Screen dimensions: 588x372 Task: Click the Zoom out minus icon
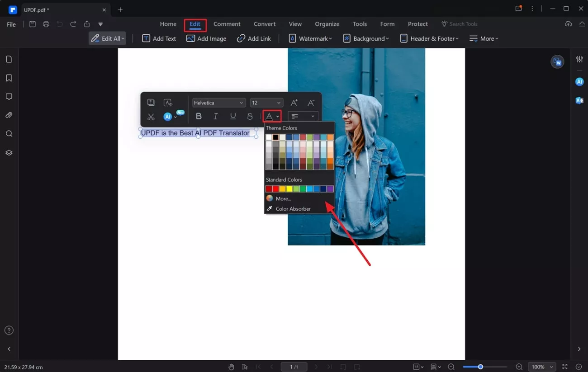[x=451, y=367]
